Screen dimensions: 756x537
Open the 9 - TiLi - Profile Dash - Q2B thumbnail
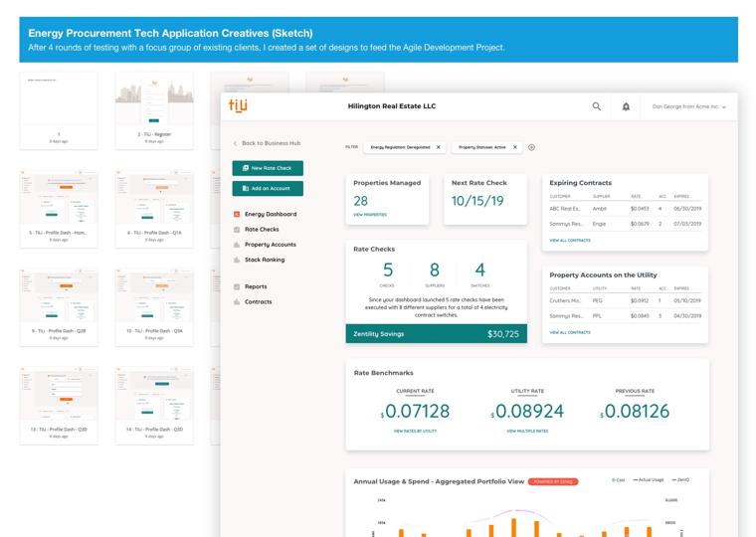59,307
